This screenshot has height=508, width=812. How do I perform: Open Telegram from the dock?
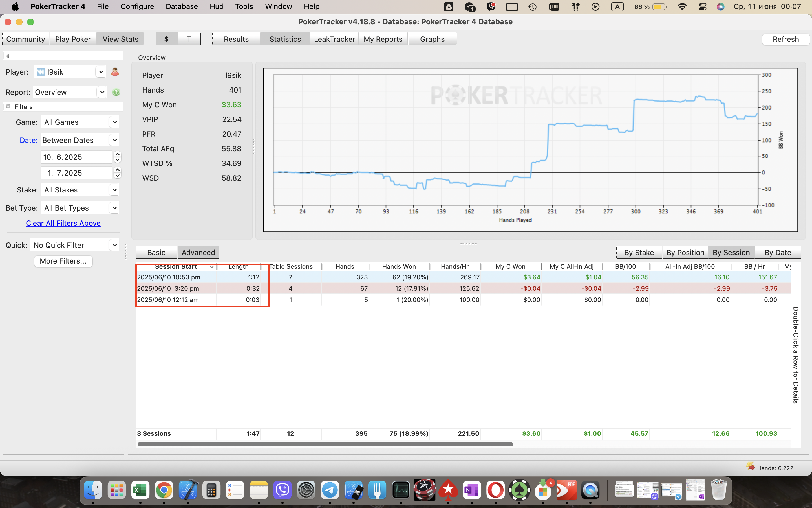(330, 490)
